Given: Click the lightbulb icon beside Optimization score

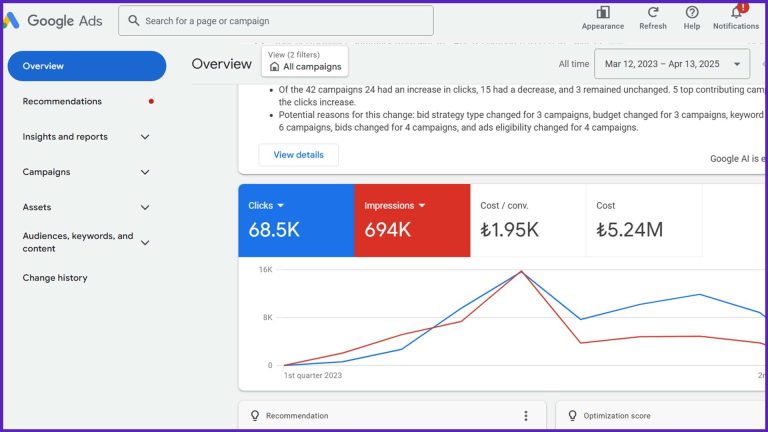Looking at the screenshot, I should pyautogui.click(x=573, y=416).
